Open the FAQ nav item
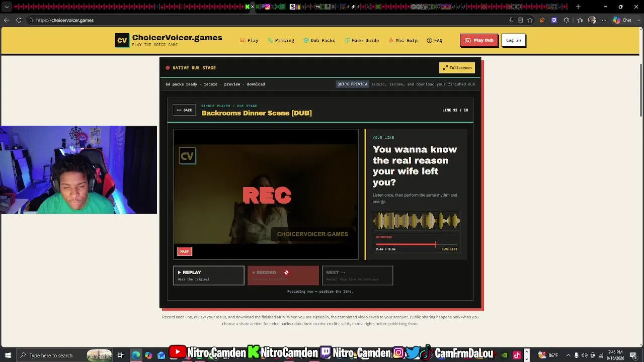The height and width of the screenshot is (362, 644). click(435, 40)
